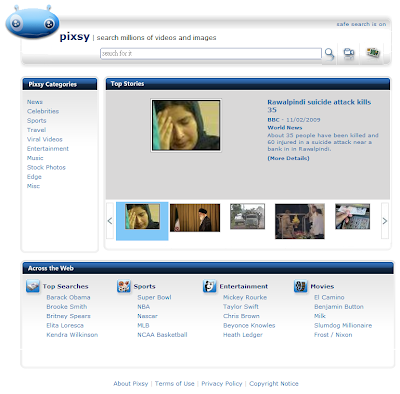Open the Entertainment category in sidebar
The height and width of the screenshot is (394, 400).
[48, 149]
